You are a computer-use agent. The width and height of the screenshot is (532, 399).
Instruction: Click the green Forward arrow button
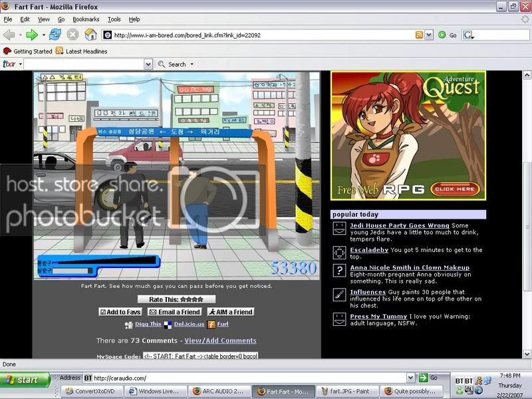coord(32,35)
